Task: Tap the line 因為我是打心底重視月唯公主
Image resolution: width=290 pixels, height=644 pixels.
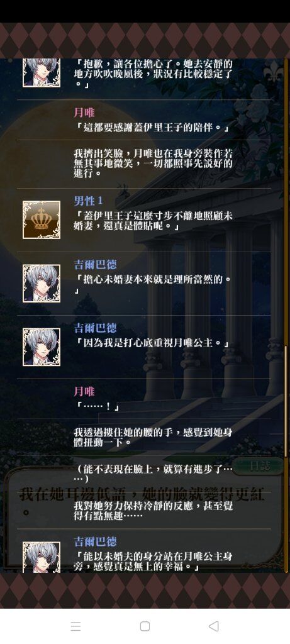Action: click(x=152, y=343)
